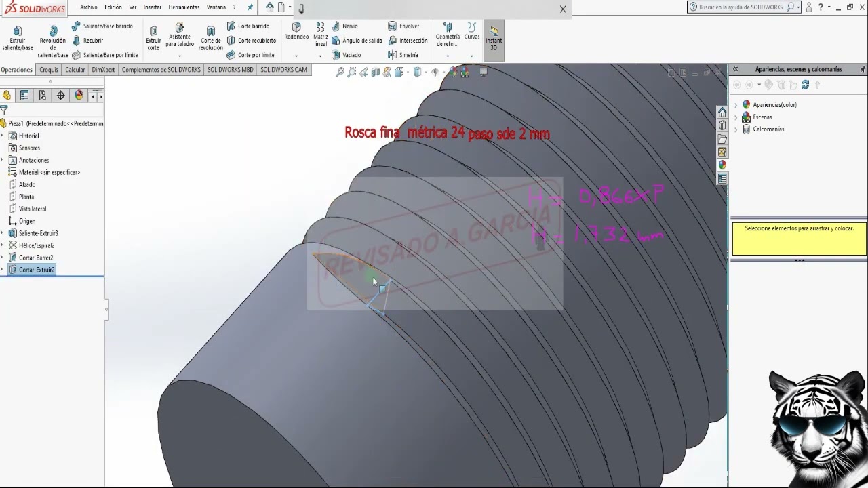
Task: Choose Corte barrido command
Action: [248, 26]
